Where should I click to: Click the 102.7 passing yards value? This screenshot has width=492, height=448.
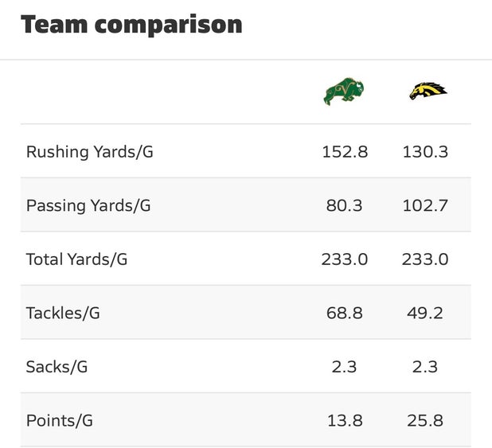(x=426, y=205)
